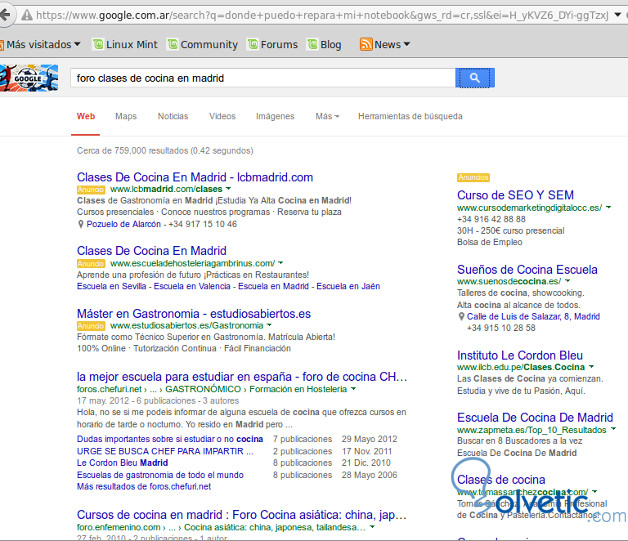Open Herramientas de búsqueda
Image resolution: width=628 pixels, height=541 pixels.
click(x=410, y=116)
